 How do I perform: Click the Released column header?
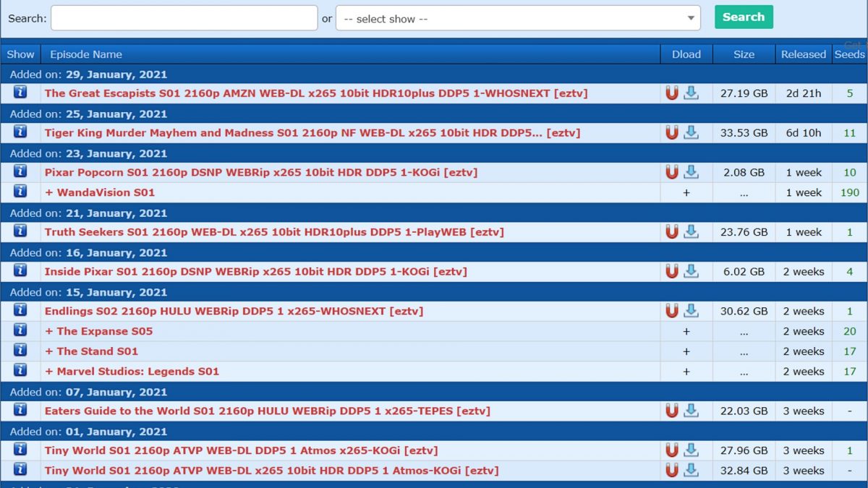tap(803, 54)
